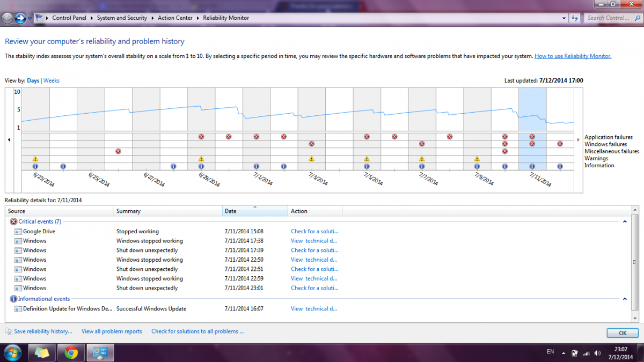Screen dimensions: 644x362
Task: Select application failure icon on 7/5/2014
Action: (367, 137)
